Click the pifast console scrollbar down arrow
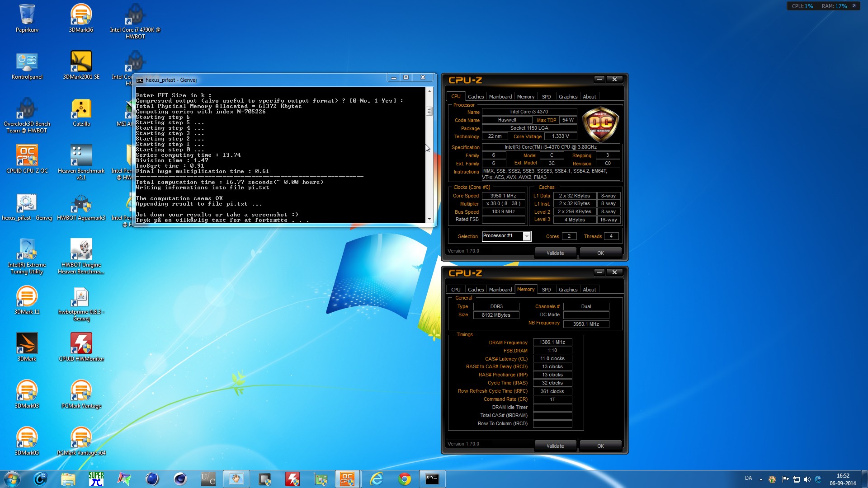The height and width of the screenshot is (488, 868). 429,219
